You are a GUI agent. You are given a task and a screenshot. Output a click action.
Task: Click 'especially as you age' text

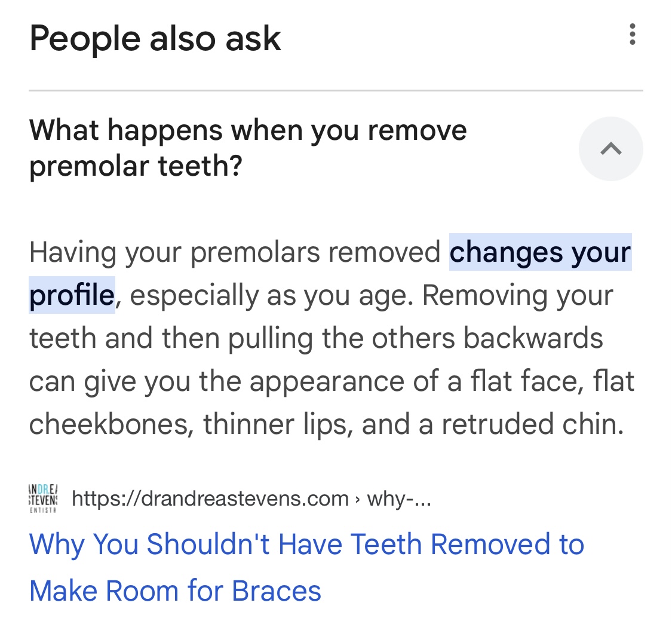point(268,295)
